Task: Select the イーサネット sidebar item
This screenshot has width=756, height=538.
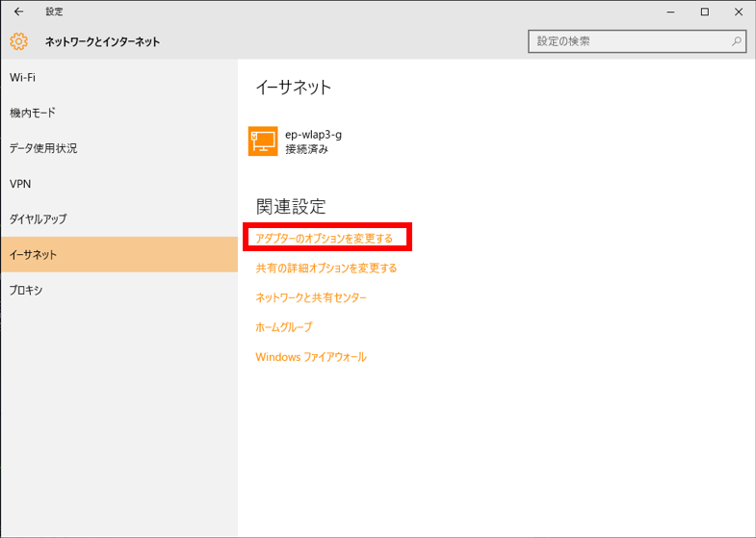Action: 119,254
